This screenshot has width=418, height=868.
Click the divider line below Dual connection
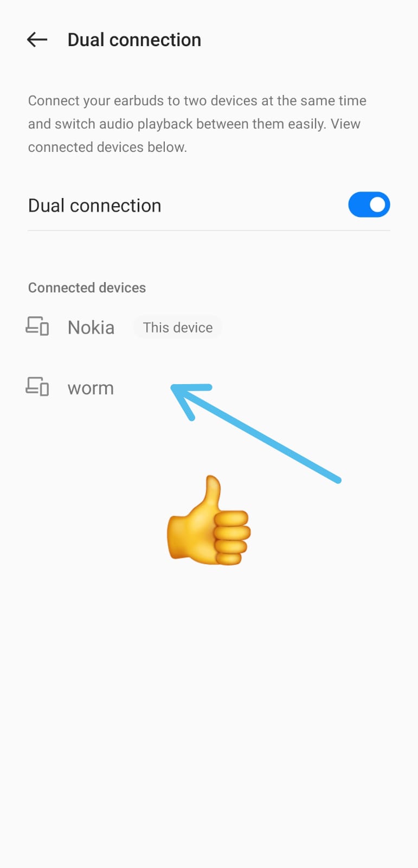pos(209,230)
